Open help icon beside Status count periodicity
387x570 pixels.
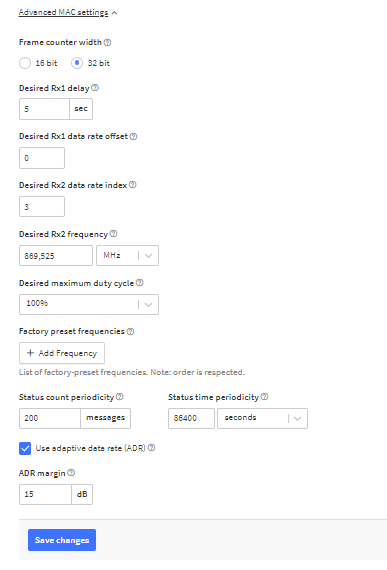point(120,397)
